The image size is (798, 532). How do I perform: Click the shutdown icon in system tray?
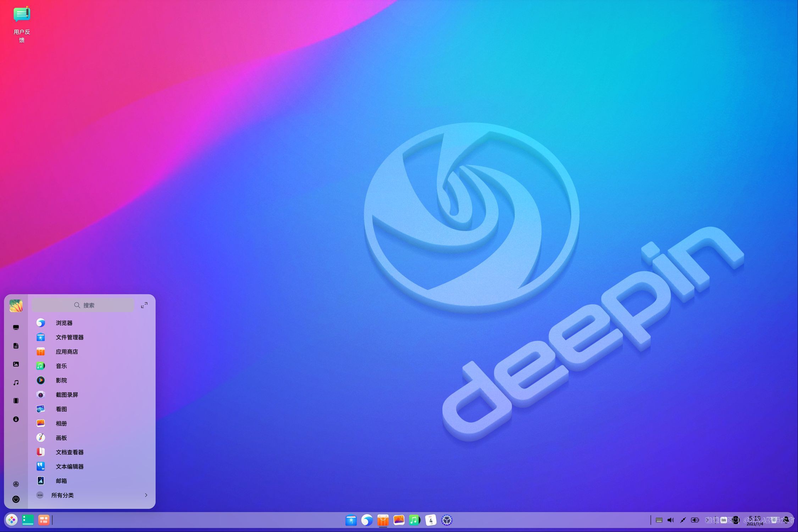[x=736, y=520]
